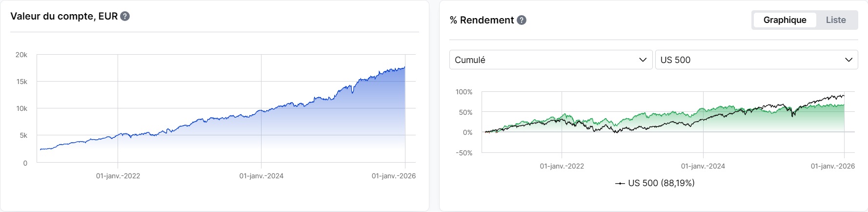Click the chevron arrow in the US 500 selector

(x=848, y=60)
